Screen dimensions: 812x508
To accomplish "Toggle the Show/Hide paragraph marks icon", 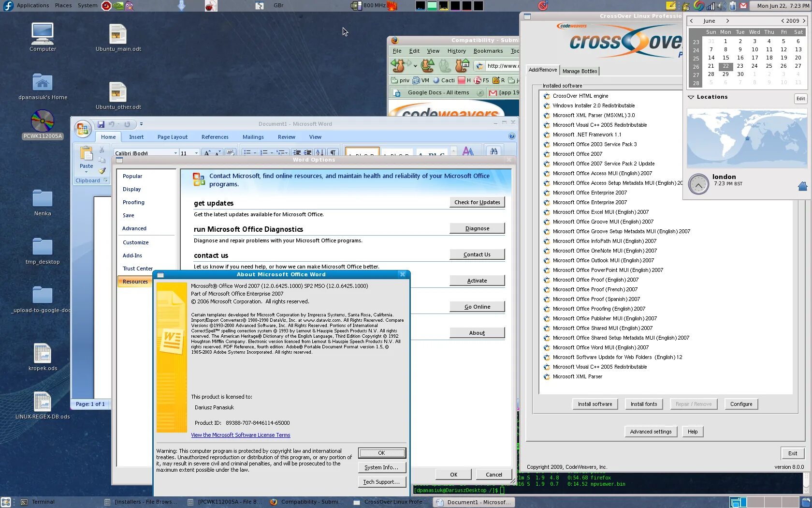I will tap(333, 153).
